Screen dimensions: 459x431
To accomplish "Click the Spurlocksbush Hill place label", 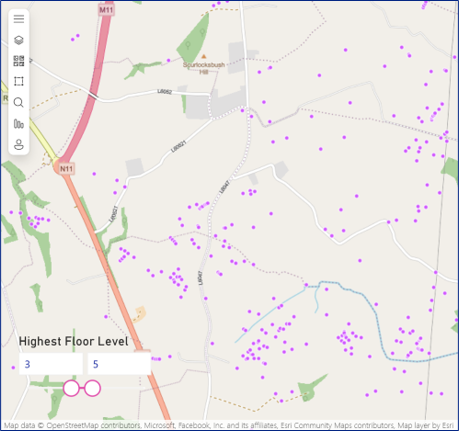I will [204, 68].
